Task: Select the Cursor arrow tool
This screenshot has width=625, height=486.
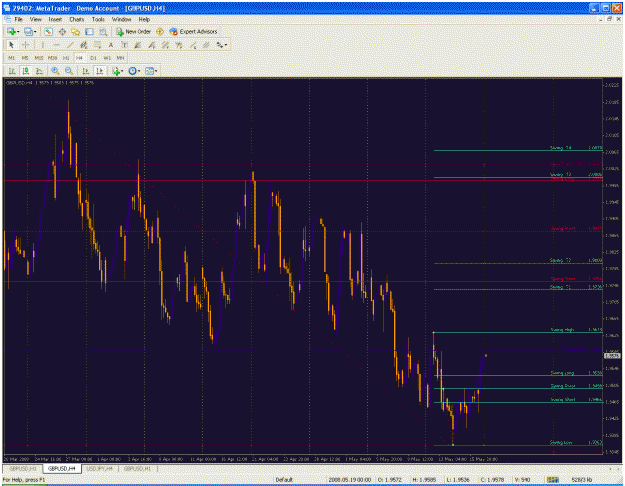Action: pos(11,45)
